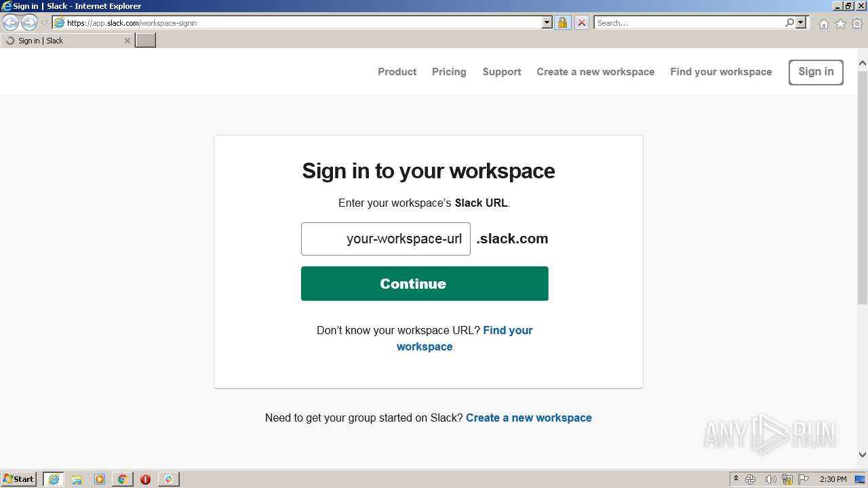Open the network tray icon
The width and height of the screenshot is (868, 488).
click(787, 479)
